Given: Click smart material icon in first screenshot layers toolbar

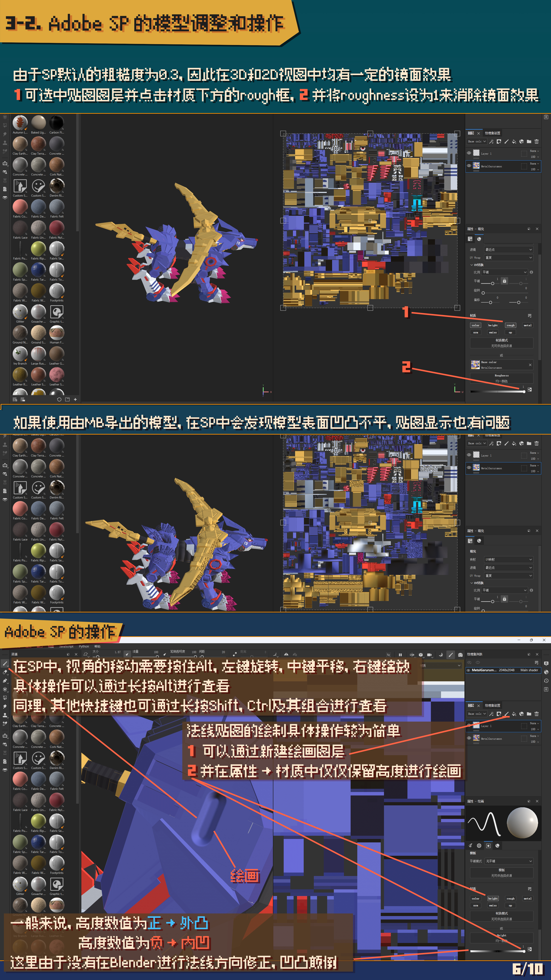Looking at the screenshot, I should pos(522,141).
